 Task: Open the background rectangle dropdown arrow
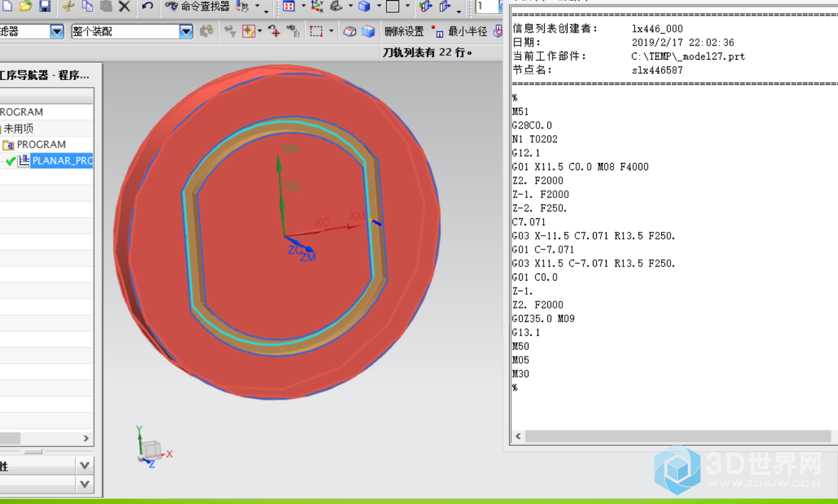[408, 6]
